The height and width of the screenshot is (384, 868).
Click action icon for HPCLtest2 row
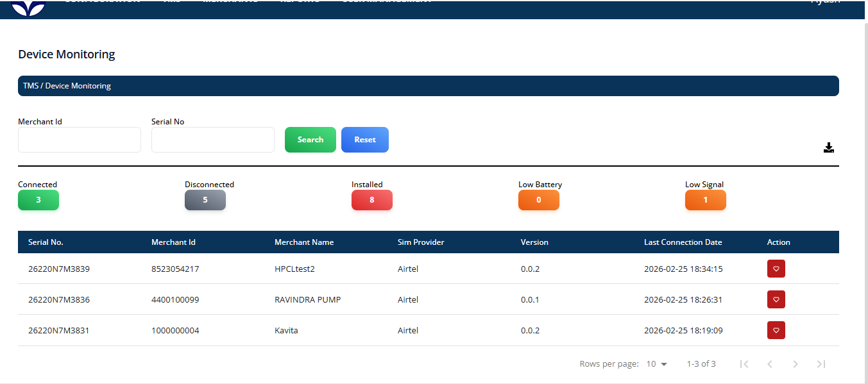pos(776,269)
